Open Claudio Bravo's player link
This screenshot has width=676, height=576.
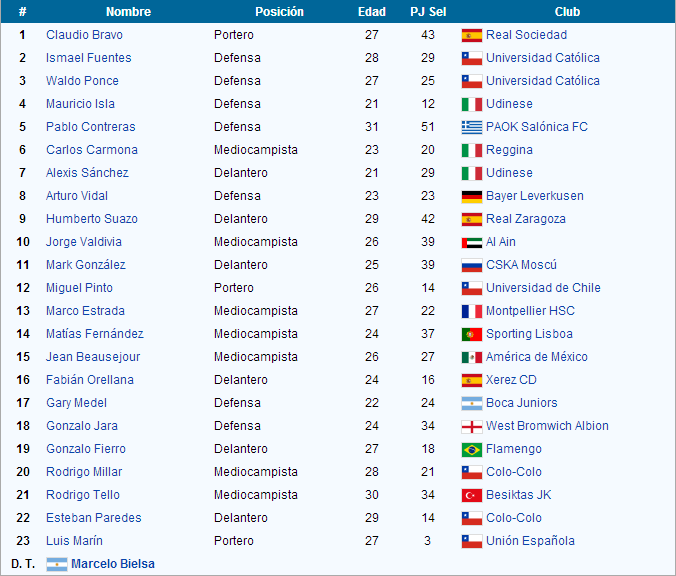84,35
